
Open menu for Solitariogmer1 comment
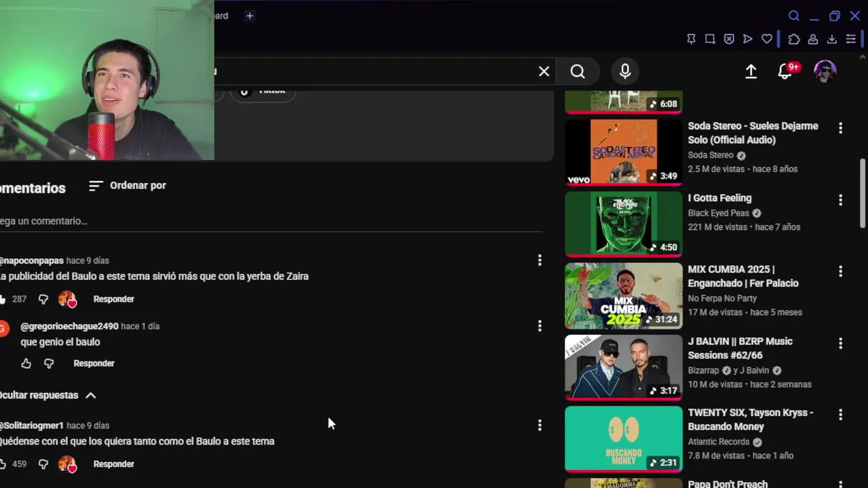tap(540, 425)
